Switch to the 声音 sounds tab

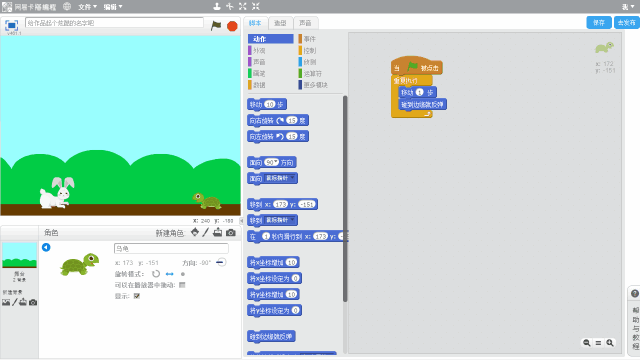click(x=305, y=23)
